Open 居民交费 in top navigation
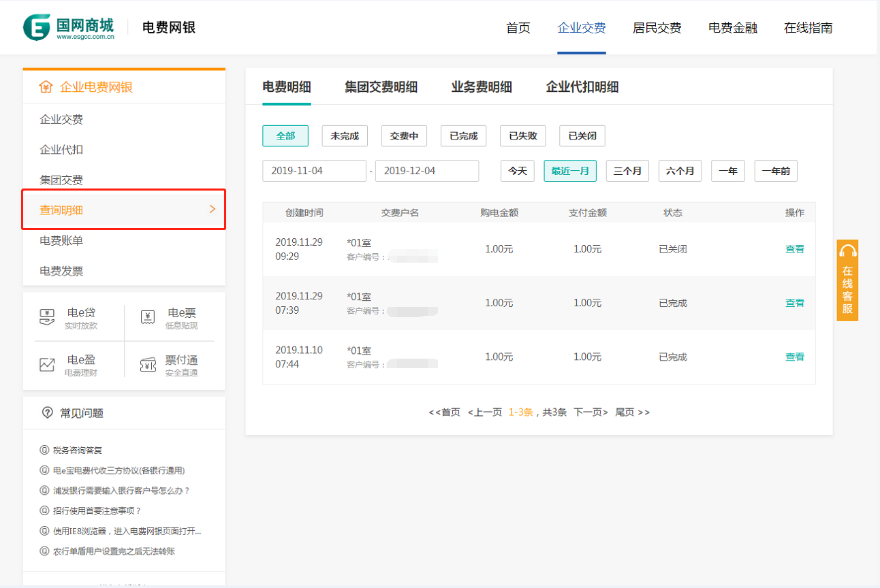 pyautogui.click(x=657, y=28)
